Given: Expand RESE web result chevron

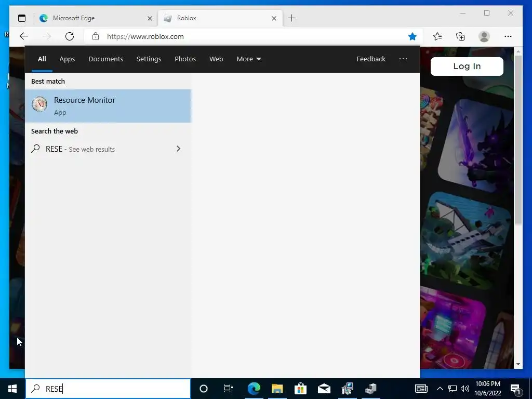Looking at the screenshot, I should pyautogui.click(x=179, y=149).
